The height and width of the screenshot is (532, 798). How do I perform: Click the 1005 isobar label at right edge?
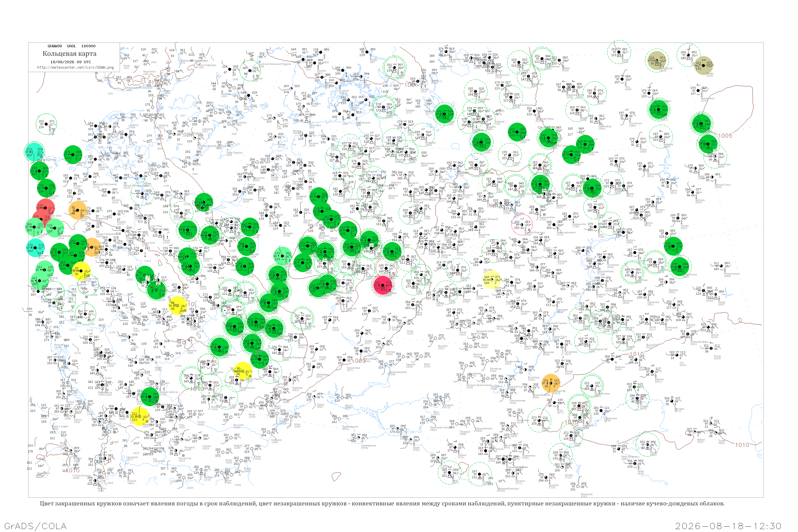725,136
